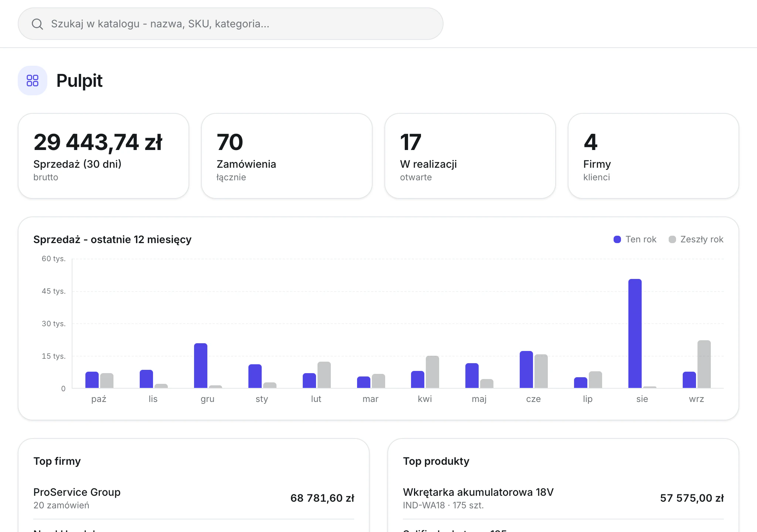Click the Pulpit dashboard grid icon
The width and height of the screenshot is (757, 532).
pyautogui.click(x=33, y=81)
